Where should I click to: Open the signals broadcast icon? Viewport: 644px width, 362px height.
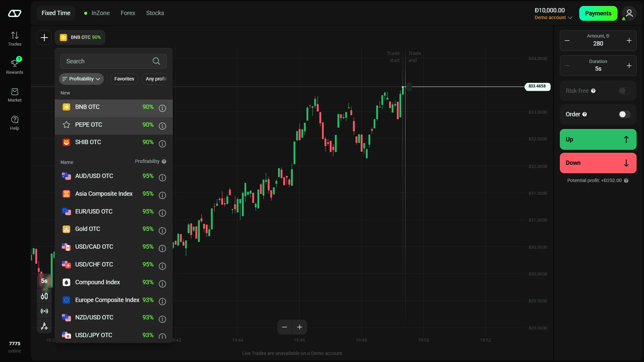(44, 311)
